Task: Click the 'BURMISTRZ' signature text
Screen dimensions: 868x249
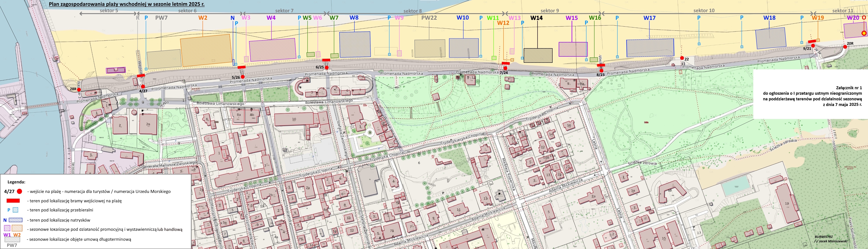Action: click(824, 237)
